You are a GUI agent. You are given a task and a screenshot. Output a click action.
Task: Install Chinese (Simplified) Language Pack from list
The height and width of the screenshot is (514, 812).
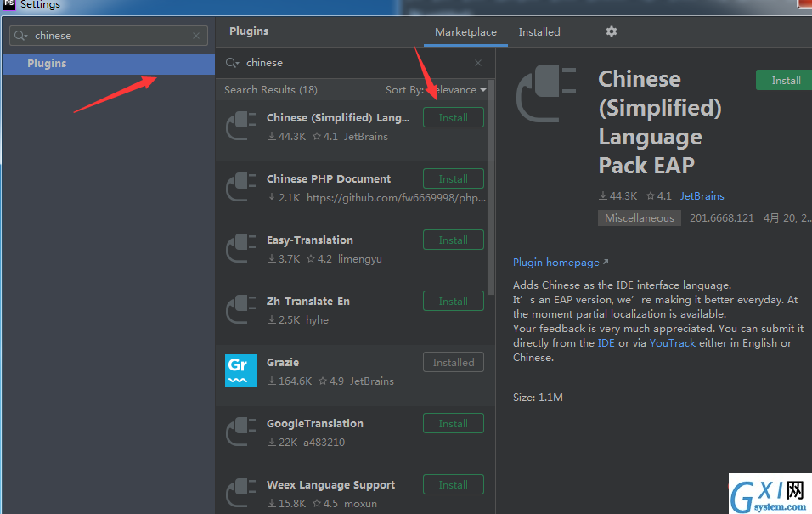(453, 117)
